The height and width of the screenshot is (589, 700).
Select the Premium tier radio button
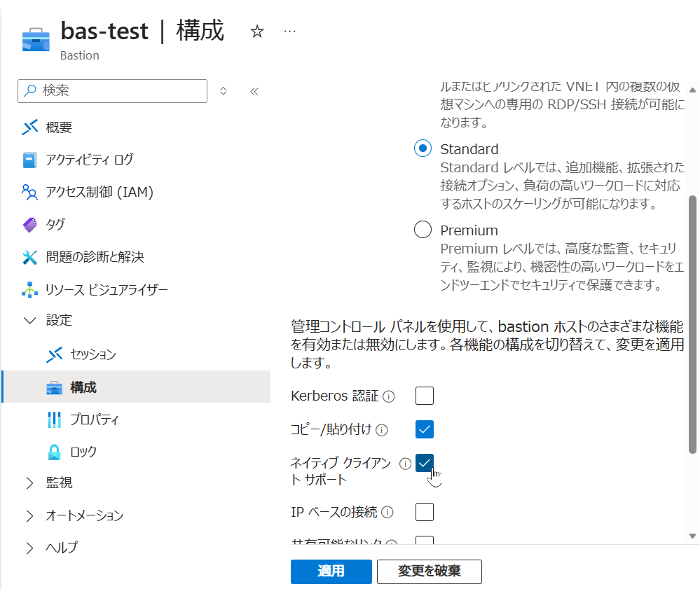click(423, 230)
